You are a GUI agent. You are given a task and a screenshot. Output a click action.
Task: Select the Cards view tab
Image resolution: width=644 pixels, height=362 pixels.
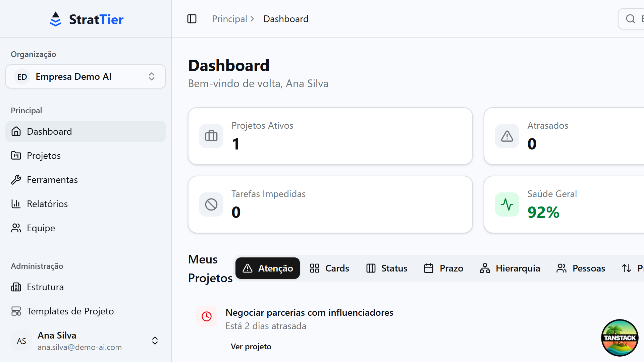(329, 268)
